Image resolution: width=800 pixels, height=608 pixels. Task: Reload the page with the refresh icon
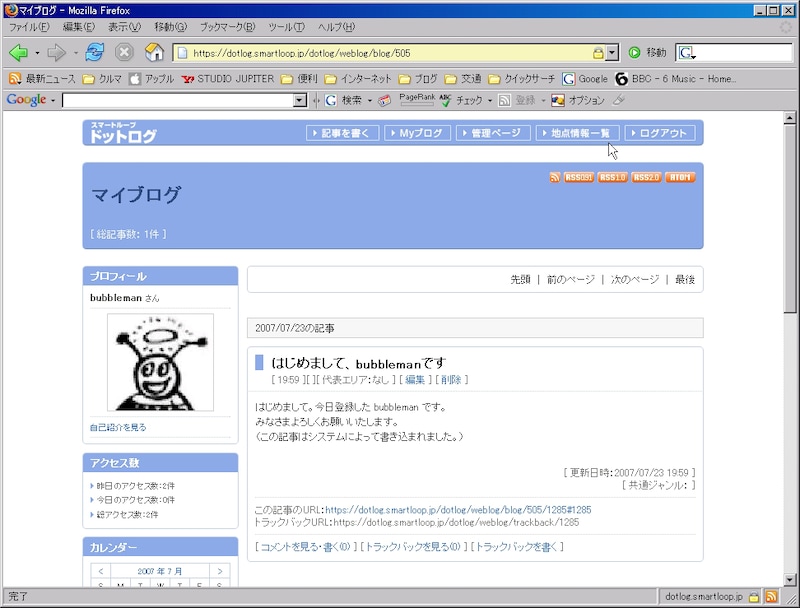click(x=95, y=52)
